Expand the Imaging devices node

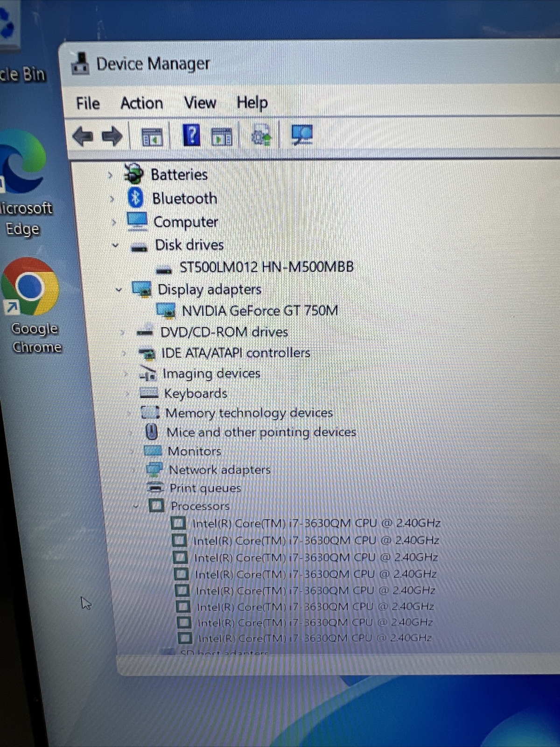pyautogui.click(x=125, y=373)
